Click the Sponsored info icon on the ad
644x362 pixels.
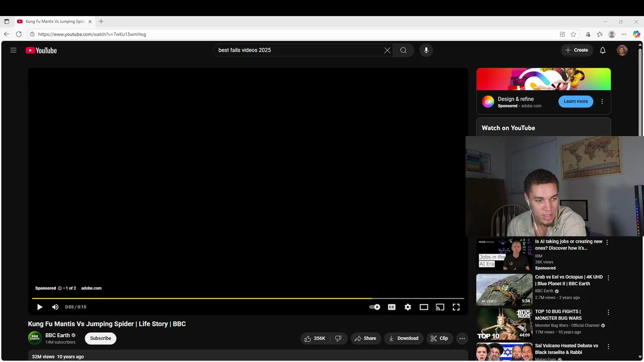point(59,288)
